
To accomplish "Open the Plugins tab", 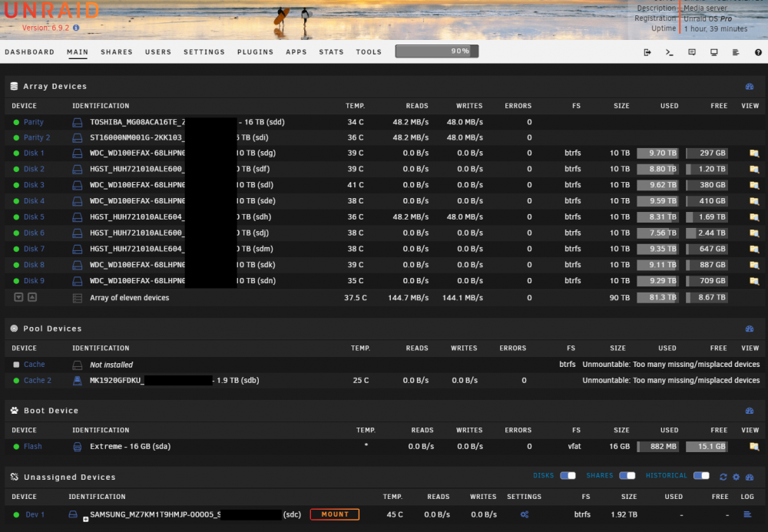I will pos(255,52).
